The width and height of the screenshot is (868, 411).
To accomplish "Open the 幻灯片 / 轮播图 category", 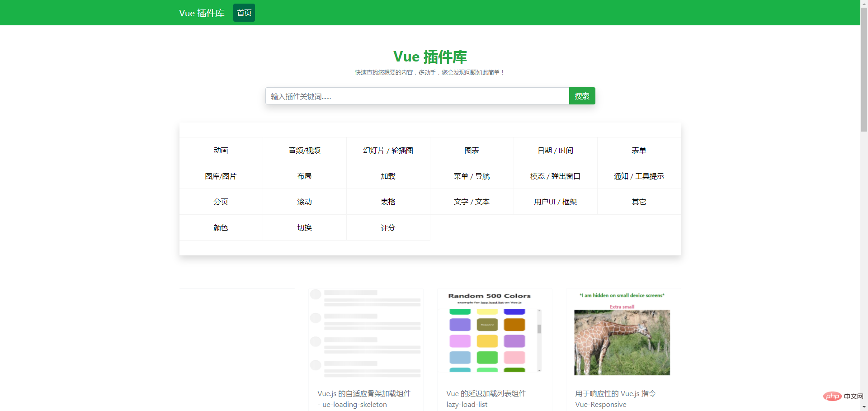I will click(x=388, y=150).
